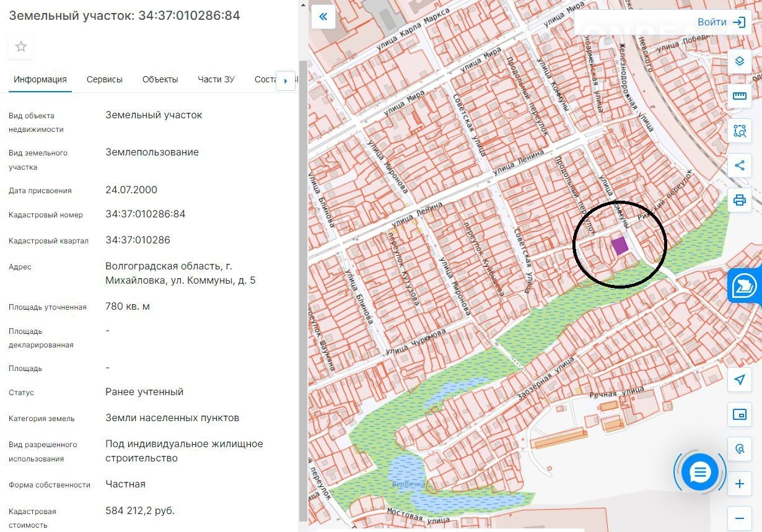
Task: Collapse the information side panel
Action: coord(323,17)
